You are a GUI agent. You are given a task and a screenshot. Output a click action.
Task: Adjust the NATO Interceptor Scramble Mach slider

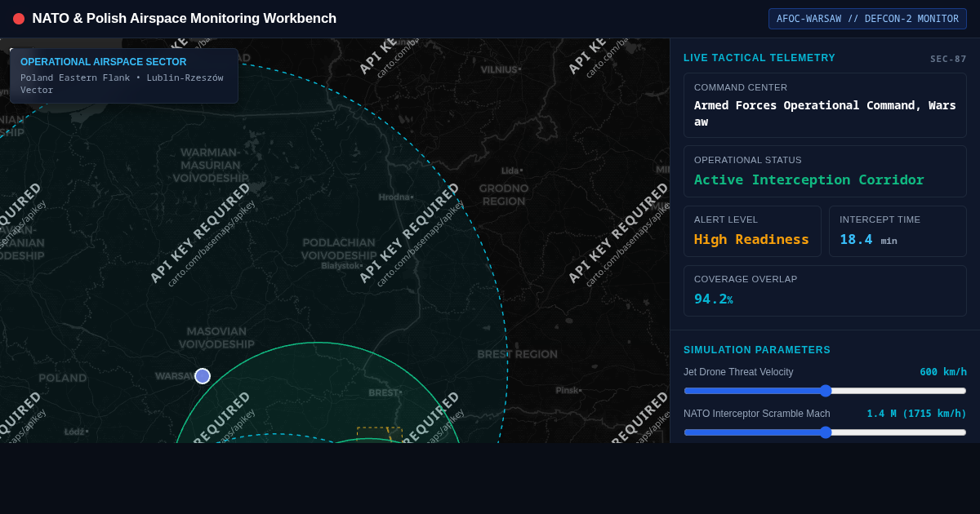(825, 432)
